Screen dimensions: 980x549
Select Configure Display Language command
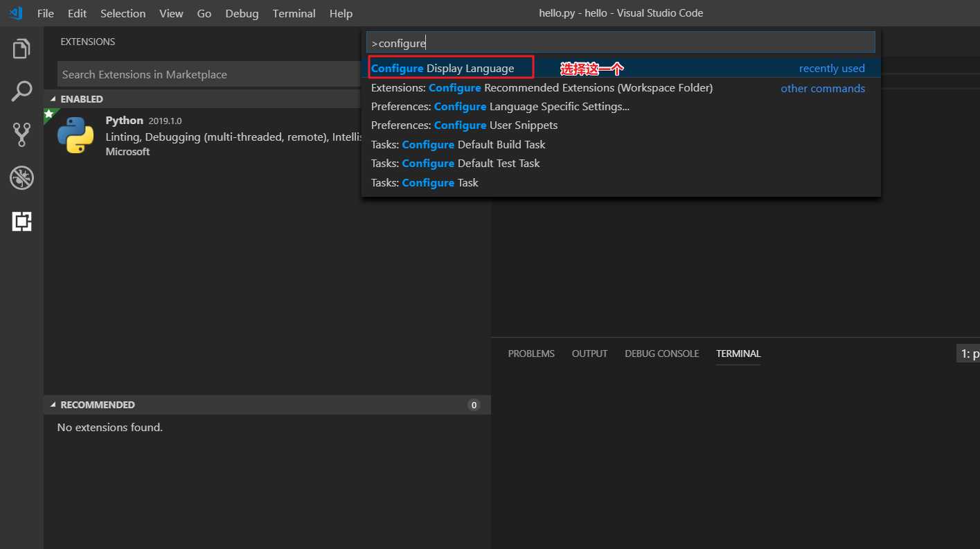pyautogui.click(x=621, y=69)
